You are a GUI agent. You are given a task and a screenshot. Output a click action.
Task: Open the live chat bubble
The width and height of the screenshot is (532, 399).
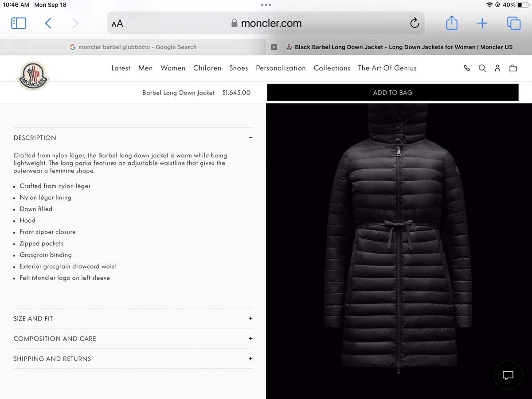[508, 376]
